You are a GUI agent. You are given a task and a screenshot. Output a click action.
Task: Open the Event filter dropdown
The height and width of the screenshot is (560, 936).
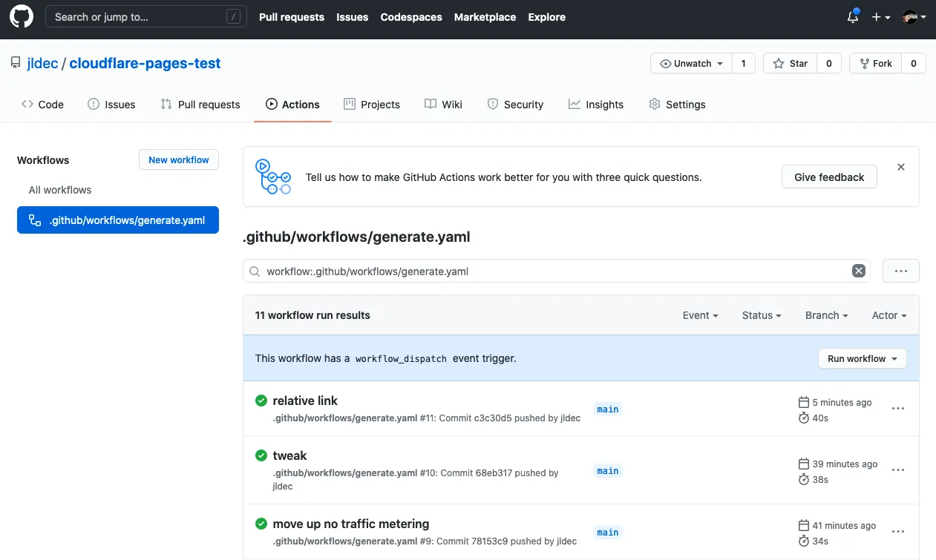click(x=699, y=315)
